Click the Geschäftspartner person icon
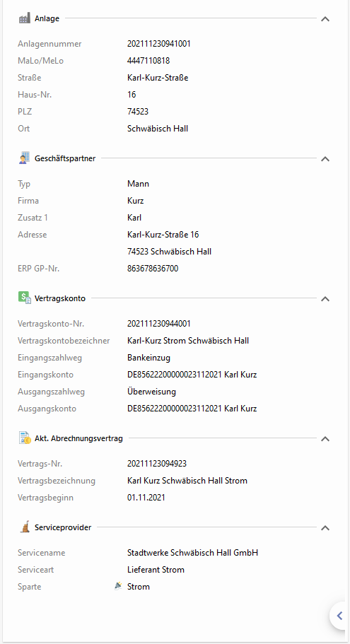Screen dimensions: 350x644 [25, 158]
